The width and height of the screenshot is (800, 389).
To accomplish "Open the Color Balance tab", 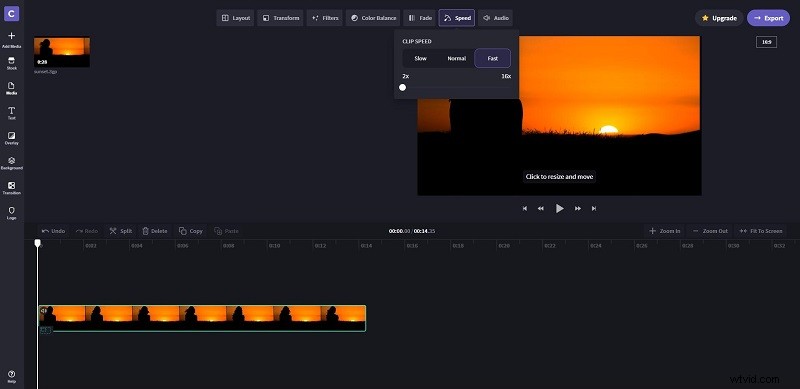I will pos(373,18).
